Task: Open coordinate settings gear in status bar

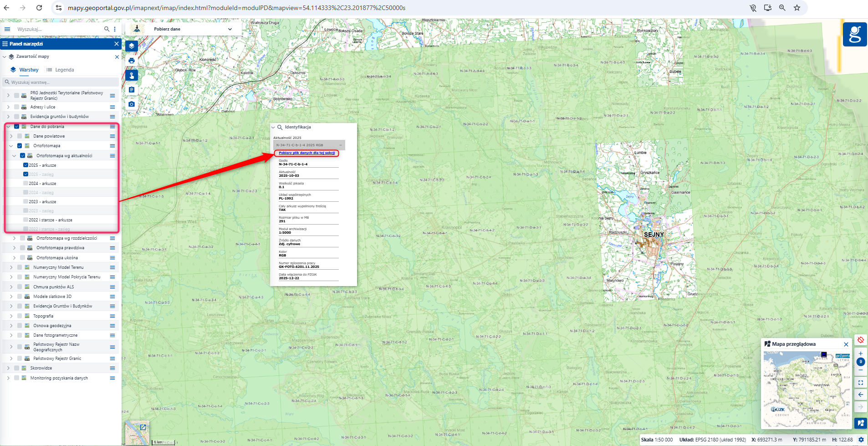Action: (861, 440)
